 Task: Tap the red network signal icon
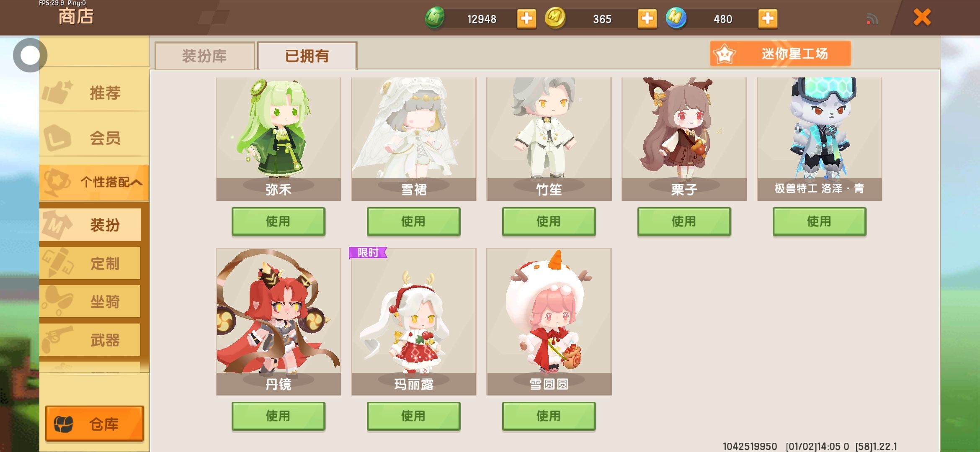[x=872, y=19]
